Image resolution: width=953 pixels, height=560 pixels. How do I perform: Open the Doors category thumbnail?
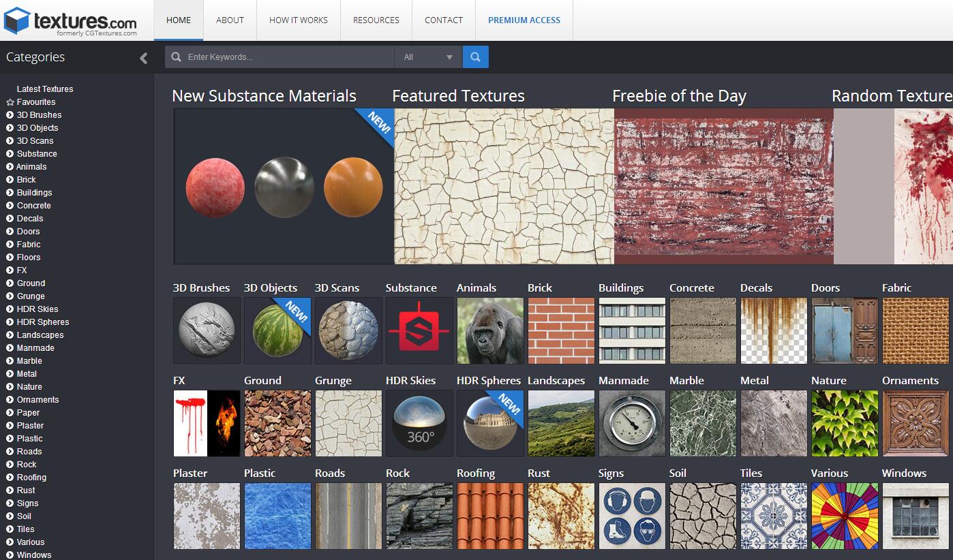pyautogui.click(x=845, y=330)
